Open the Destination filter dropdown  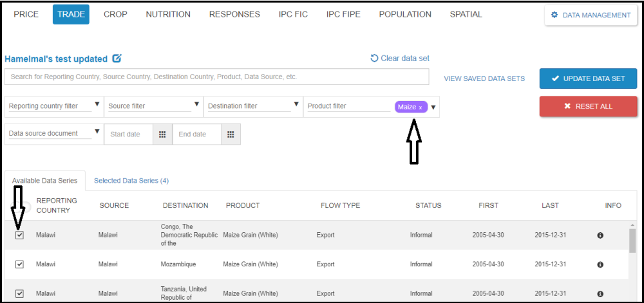[296, 104]
